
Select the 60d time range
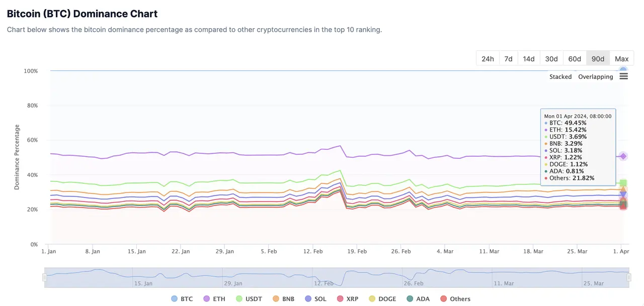(x=575, y=58)
